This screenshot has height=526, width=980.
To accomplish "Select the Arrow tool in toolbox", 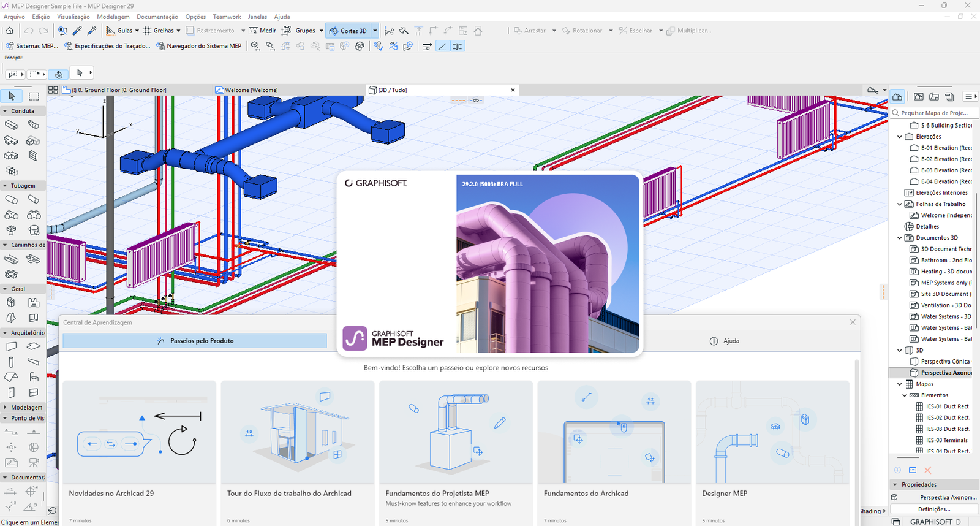I will [x=12, y=96].
